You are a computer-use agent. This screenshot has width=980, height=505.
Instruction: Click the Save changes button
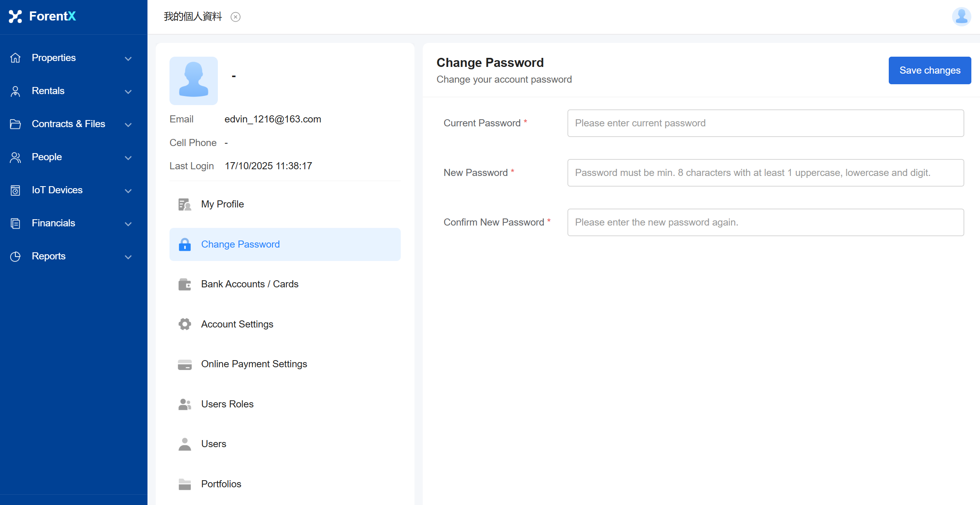click(x=930, y=70)
